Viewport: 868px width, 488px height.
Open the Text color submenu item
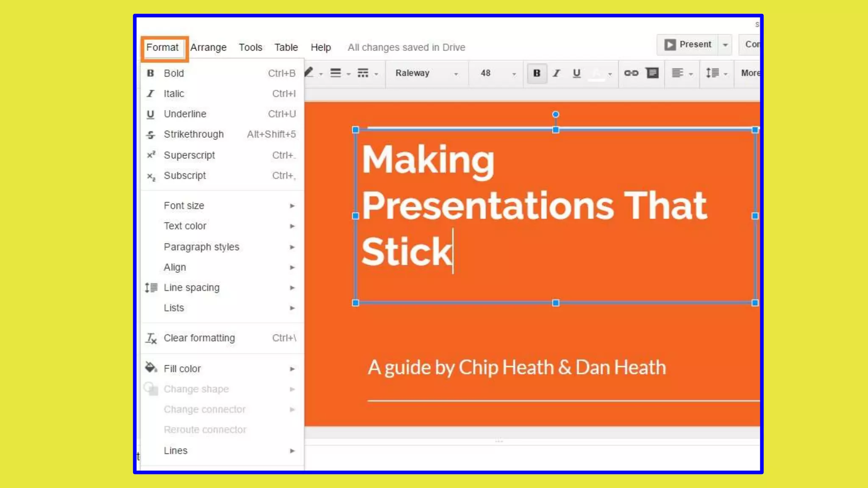pyautogui.click(x=185, y=226)
